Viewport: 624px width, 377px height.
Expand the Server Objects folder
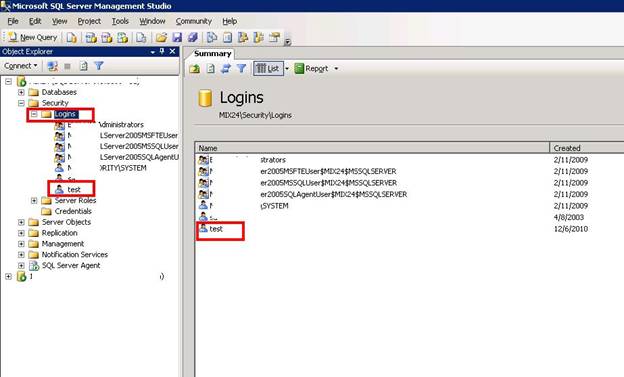pos(21,222)
